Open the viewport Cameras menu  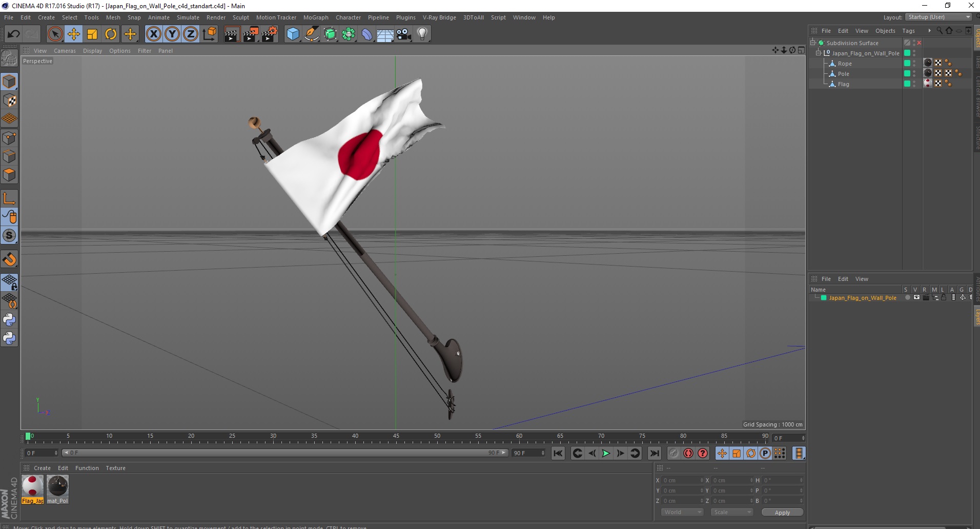(x=65, y=51)
